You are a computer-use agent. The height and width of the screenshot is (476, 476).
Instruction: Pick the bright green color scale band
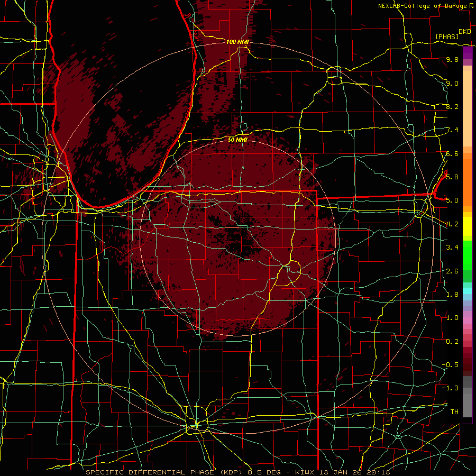pyautogui.click(x=467, y=255)
